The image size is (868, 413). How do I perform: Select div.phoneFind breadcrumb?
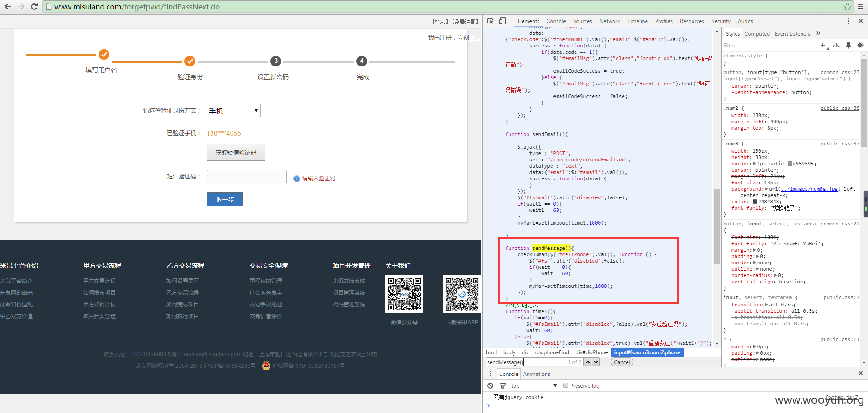[x=552, y=352]
